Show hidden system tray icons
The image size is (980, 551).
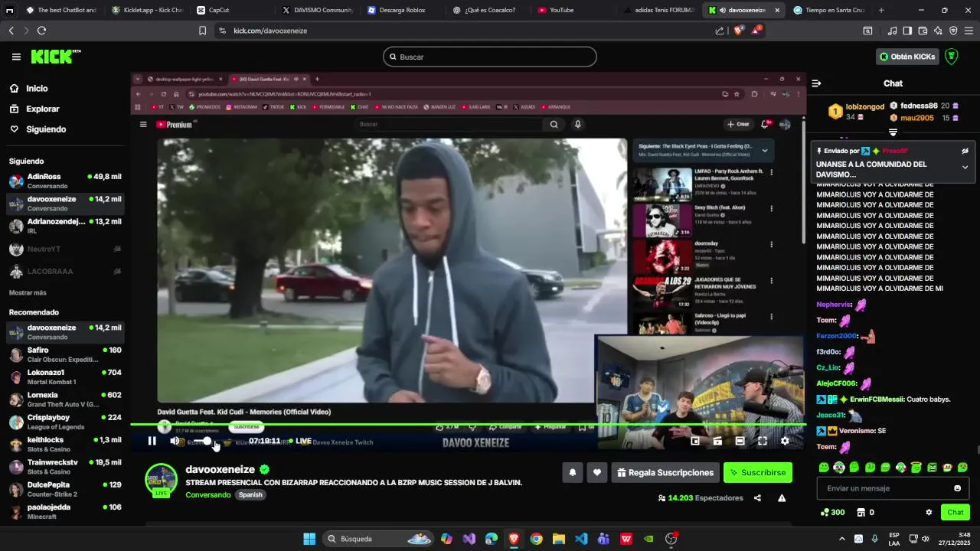(x=842, y=539)
